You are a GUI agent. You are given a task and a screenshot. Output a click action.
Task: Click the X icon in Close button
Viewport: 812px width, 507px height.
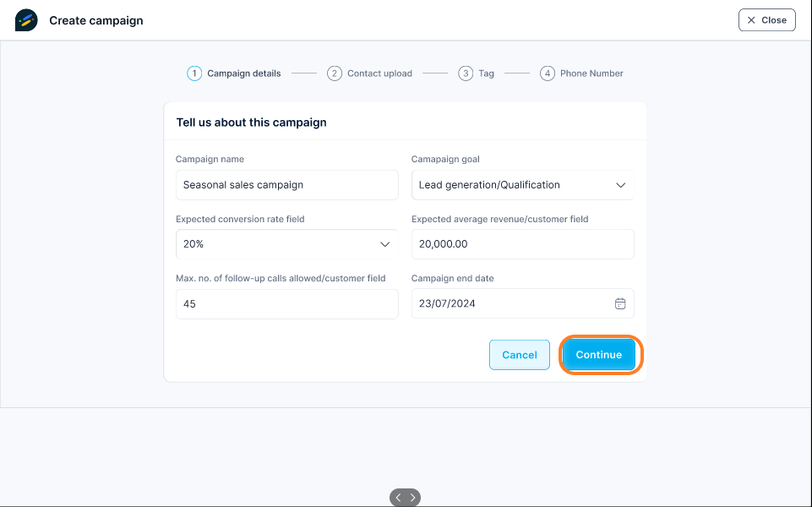(x=751, y=20)
